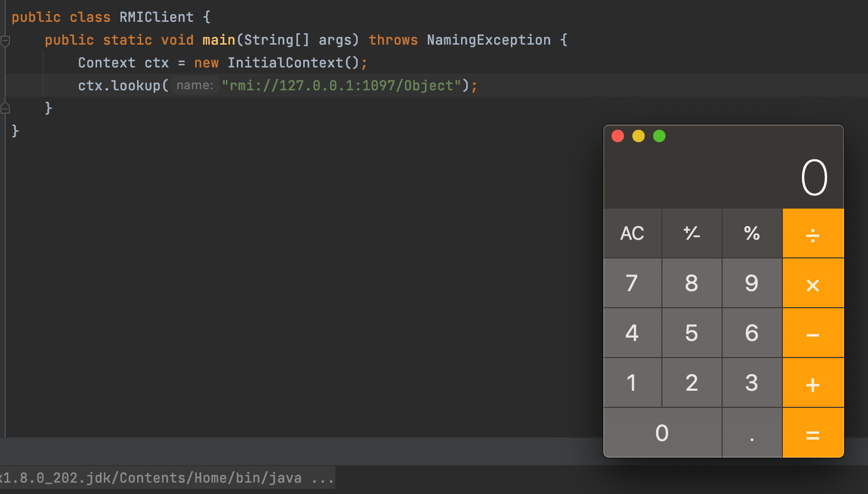Image resolution: width=868 pixels, height=494 pixels.
Task: Click the rmi://127.0.0.1:1097/Object string
Action: pos(342,86)
